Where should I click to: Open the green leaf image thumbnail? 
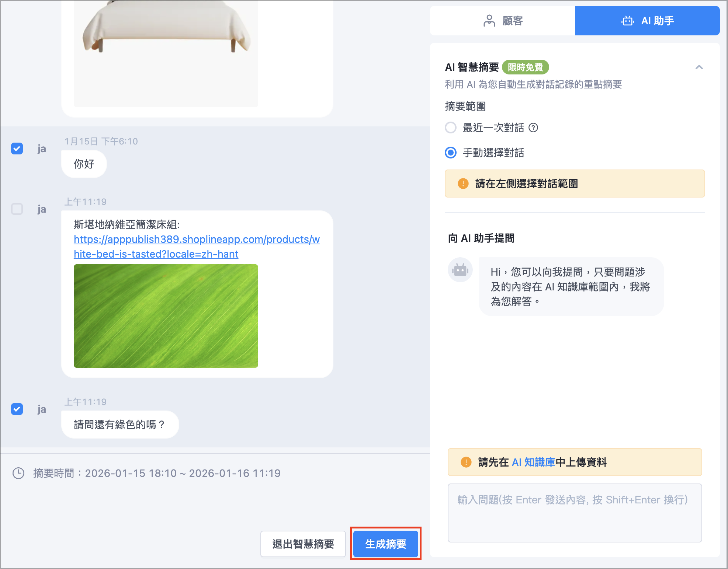tap(166, 316)
